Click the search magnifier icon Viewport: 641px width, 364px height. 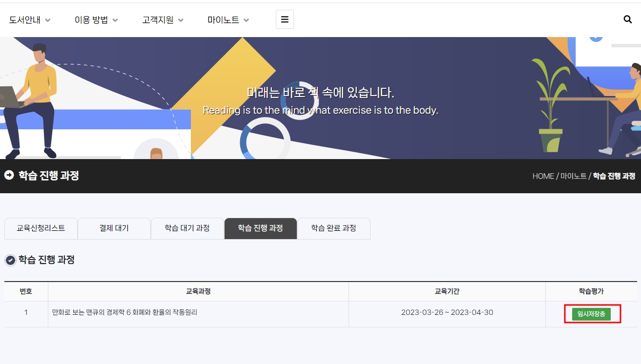[x=628, y=20]
